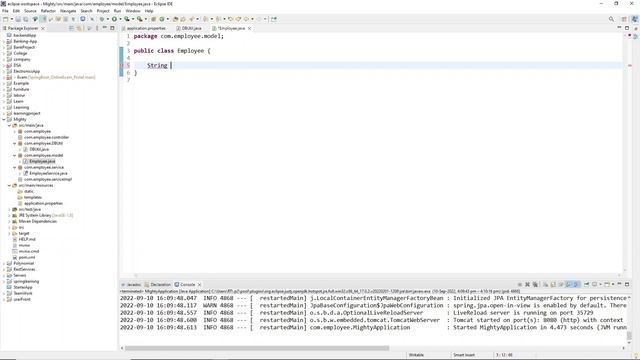
Task: Select pom.xml in Package Explorer
Action: 27,257
